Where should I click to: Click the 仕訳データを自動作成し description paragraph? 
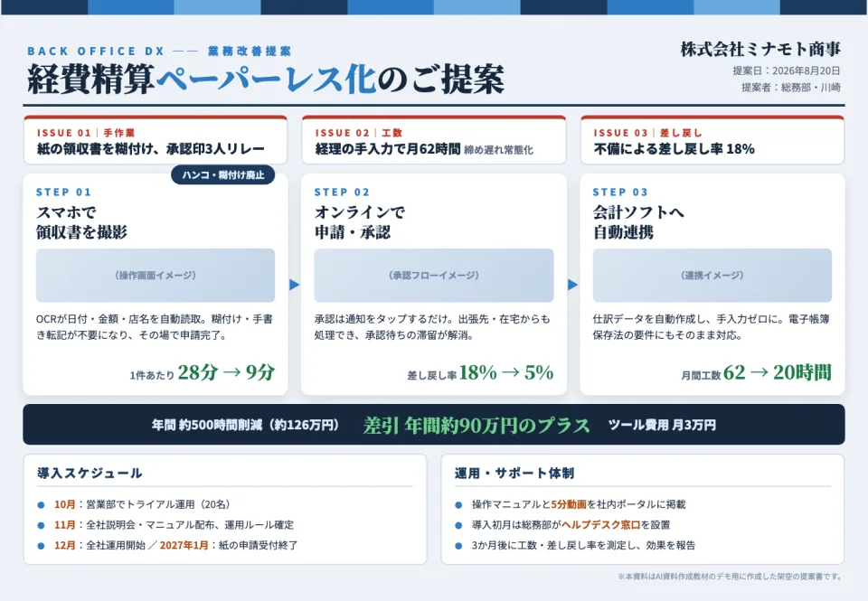[712, 326]
